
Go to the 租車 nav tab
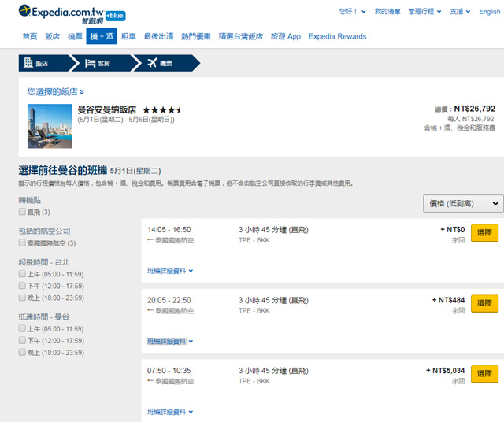click(x=128, y=36)
